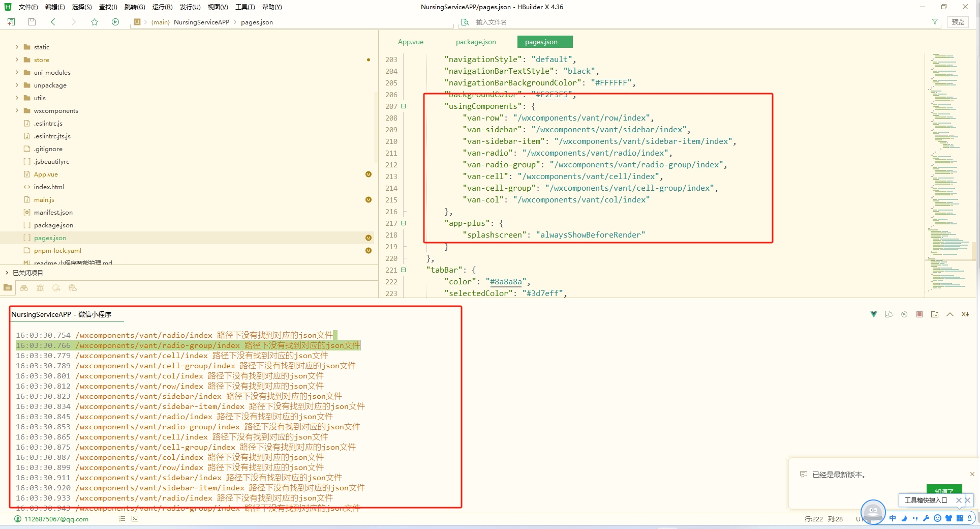Viewport: 980px width, 529px height.
Task: Toggle IME Chinese input mode 中
Action: tap(893, 518)
